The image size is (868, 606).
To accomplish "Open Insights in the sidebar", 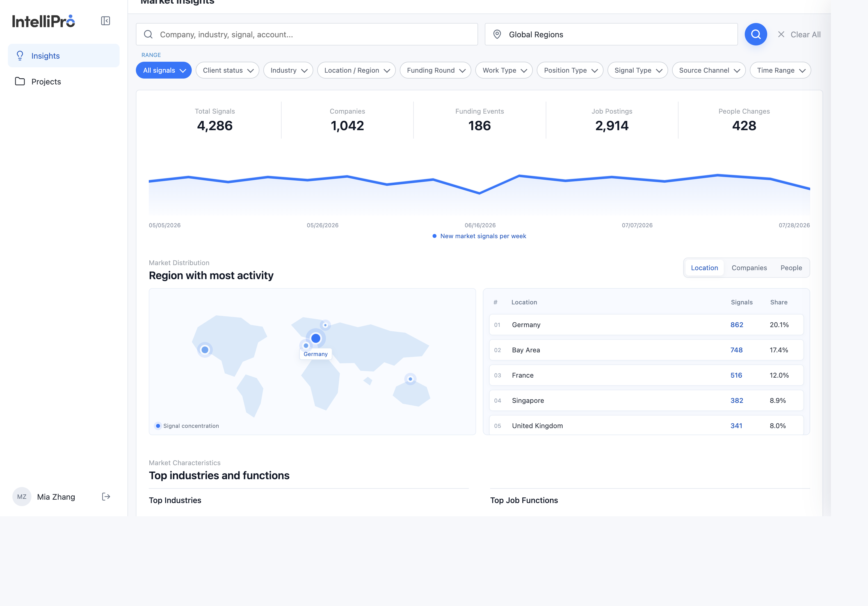I will click(x=63, y=56).
